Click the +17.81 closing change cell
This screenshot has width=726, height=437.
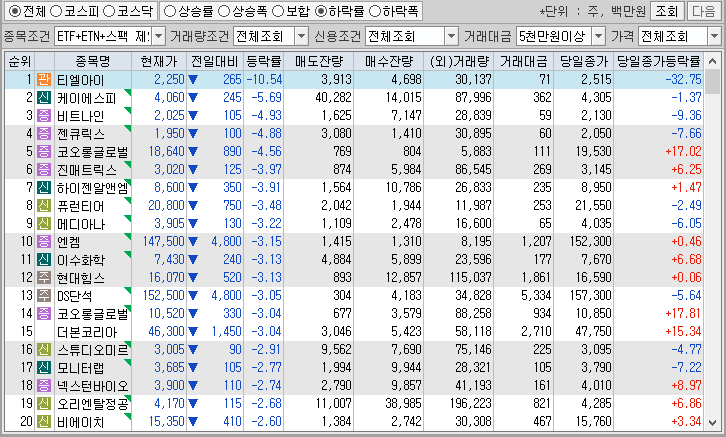[683, 313]
